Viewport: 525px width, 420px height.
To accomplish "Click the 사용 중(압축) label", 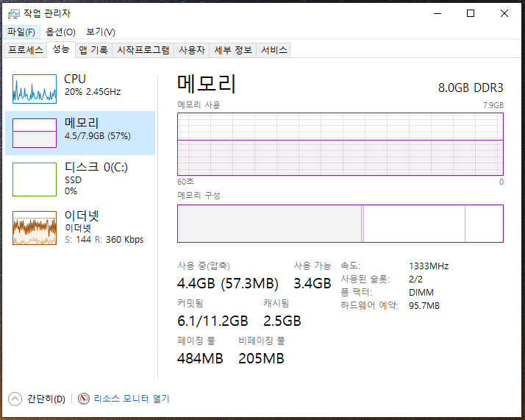I will (x=204, y=266).
